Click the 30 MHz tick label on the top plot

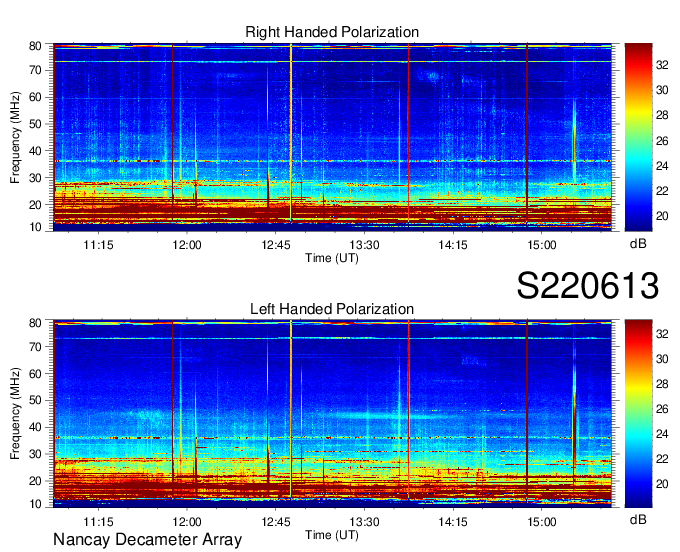click(35, 178)
